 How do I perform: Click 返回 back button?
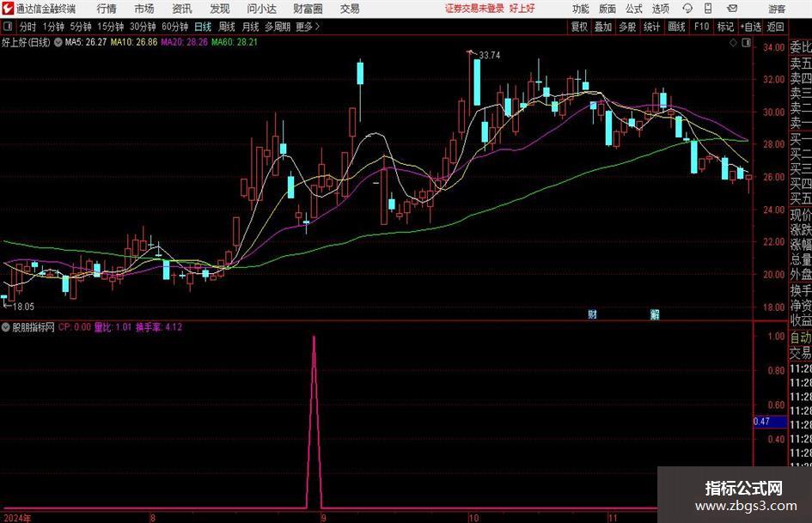(775, 27)
